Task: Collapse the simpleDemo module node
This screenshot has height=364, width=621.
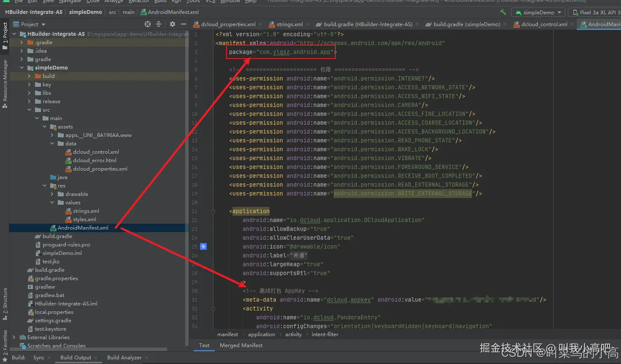Action: (x=22, y=67)
